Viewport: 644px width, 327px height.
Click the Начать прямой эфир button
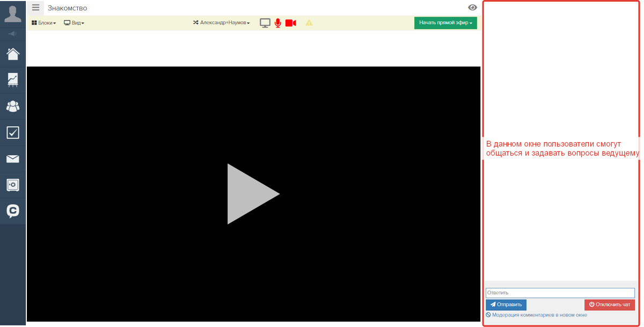point(445,23)
